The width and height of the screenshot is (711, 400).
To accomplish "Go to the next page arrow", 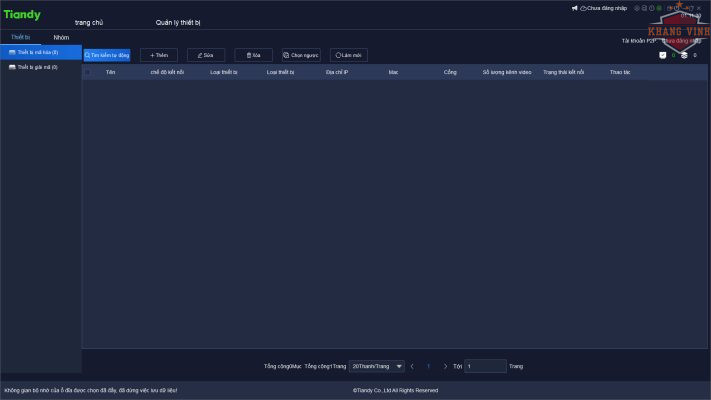I will coord(445,366).
